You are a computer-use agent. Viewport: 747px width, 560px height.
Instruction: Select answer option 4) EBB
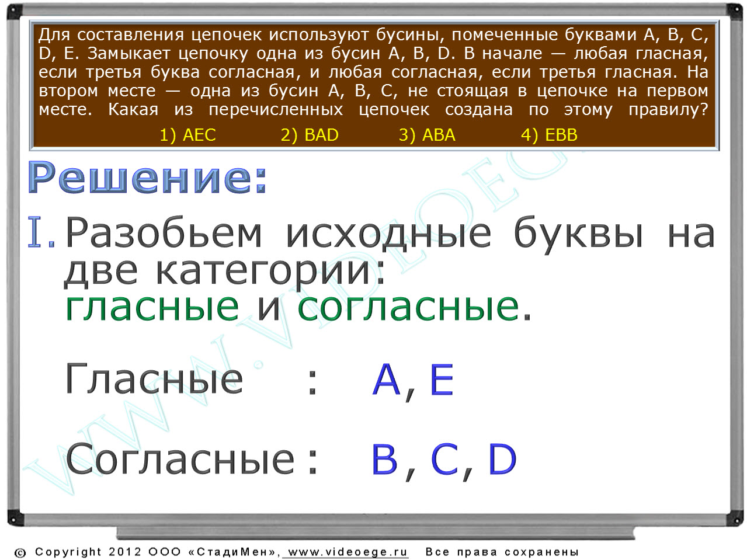point(549,135)
